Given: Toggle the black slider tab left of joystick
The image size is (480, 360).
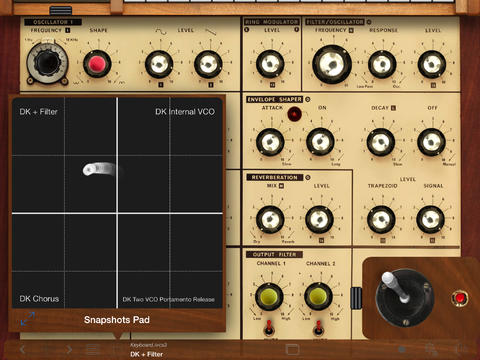Looking at the screenshot, I should (356, 298).
